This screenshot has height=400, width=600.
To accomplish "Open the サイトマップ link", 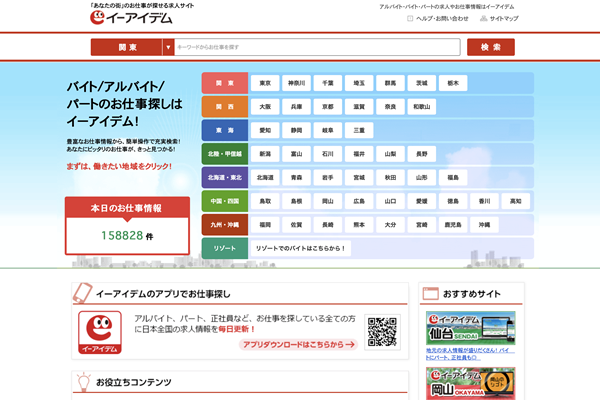I will coord(504,18).
